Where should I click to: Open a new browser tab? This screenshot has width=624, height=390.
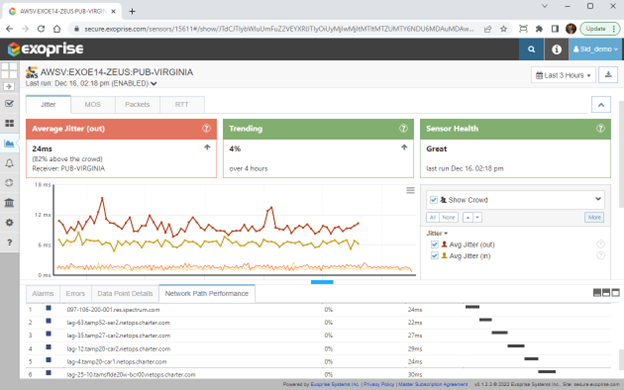point(132,12)
